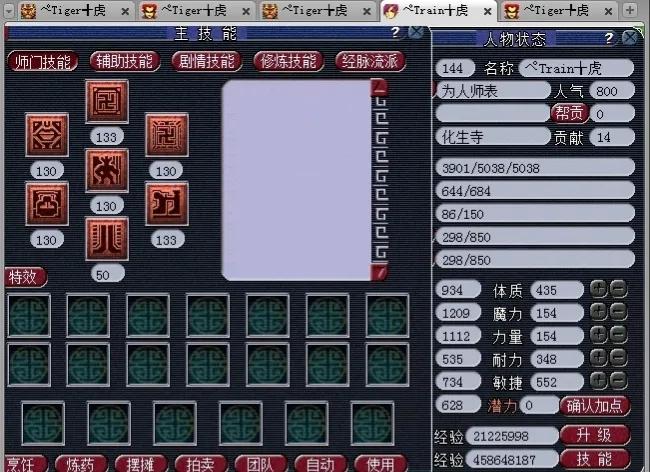
Task: Click the first empty slot under 特效
Action: coord(27,315)
